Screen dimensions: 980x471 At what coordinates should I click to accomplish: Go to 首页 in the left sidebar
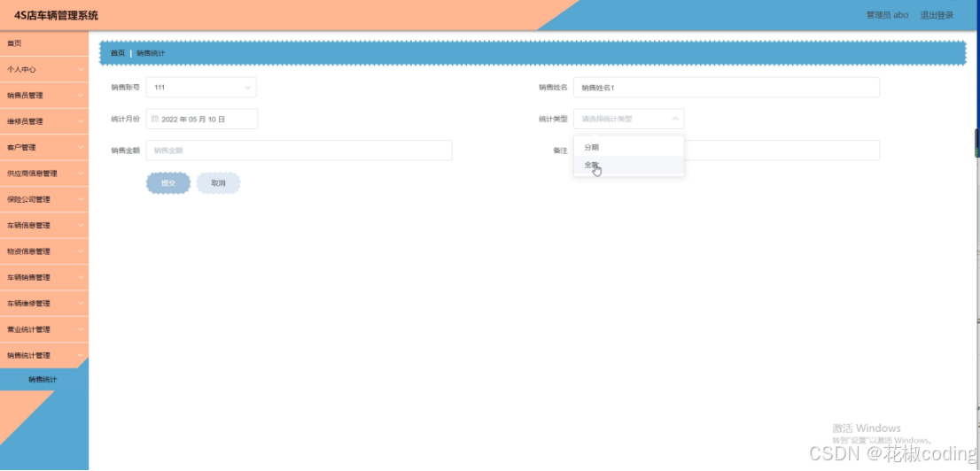[44, 43]
